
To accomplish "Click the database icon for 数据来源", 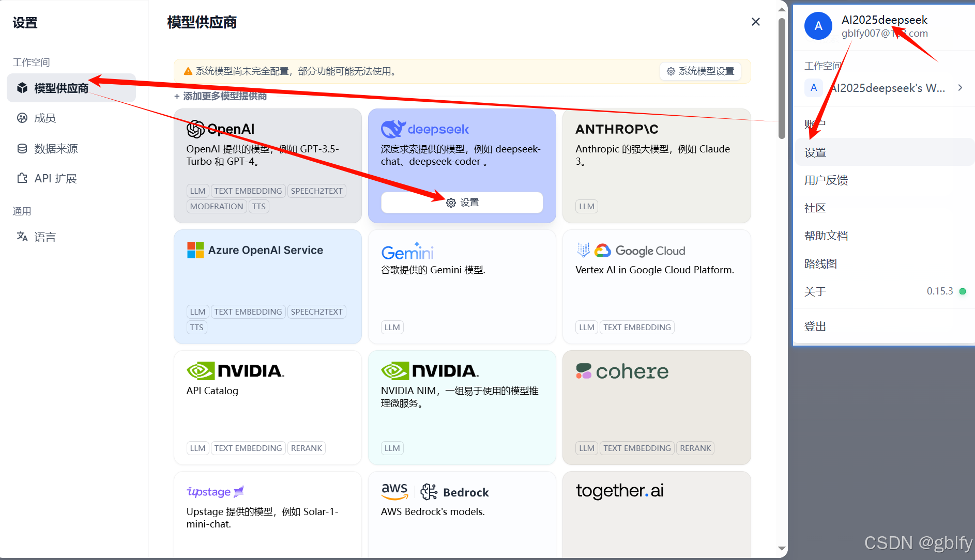I will (x=22, y=149).
